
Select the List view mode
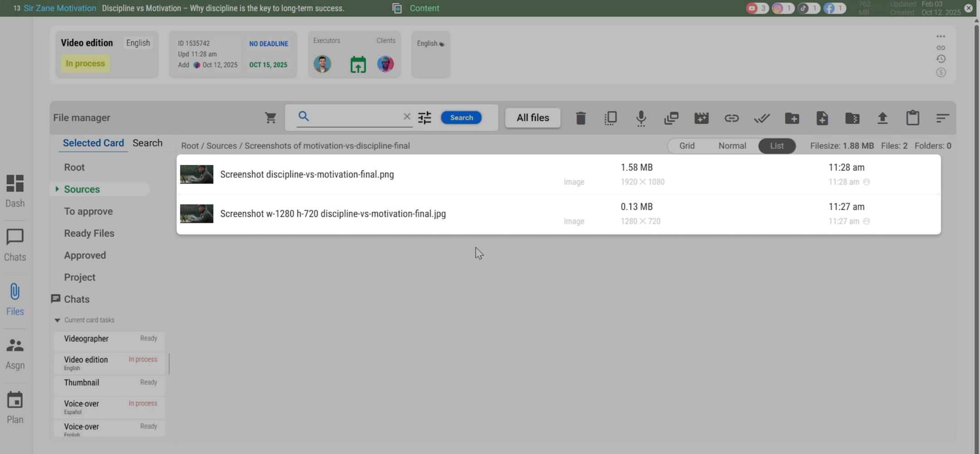[x=776, y=146]
